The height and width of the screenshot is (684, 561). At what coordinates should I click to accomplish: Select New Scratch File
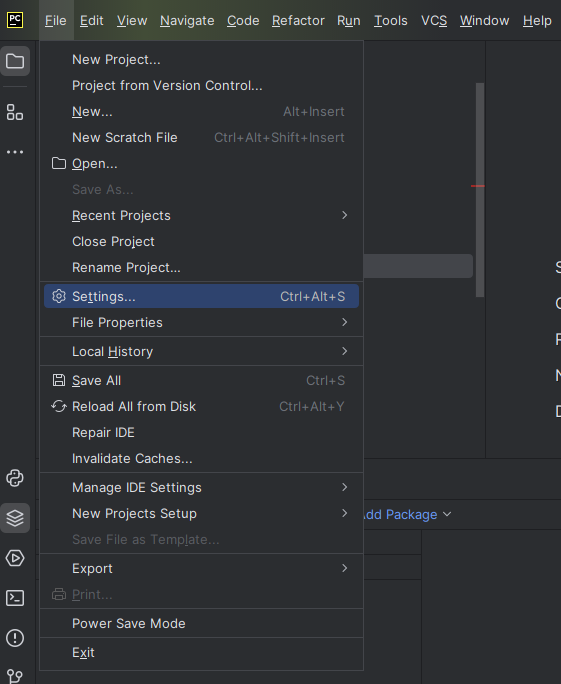[x=202, y=137]
